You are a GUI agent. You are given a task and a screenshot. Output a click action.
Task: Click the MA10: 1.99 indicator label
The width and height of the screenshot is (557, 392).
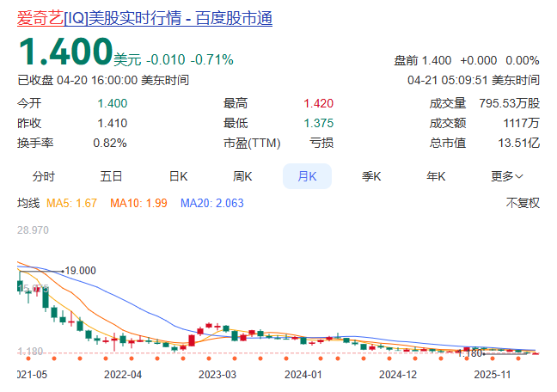coord(138,203)
